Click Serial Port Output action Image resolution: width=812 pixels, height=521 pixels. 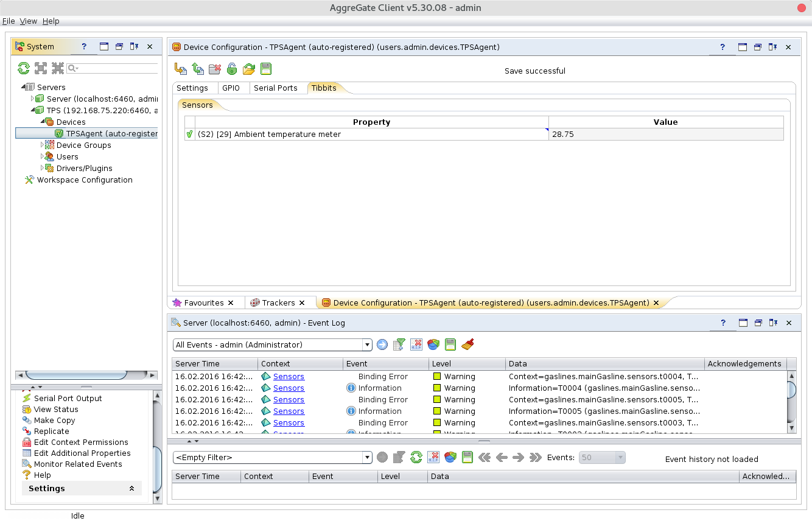(68, 398)
